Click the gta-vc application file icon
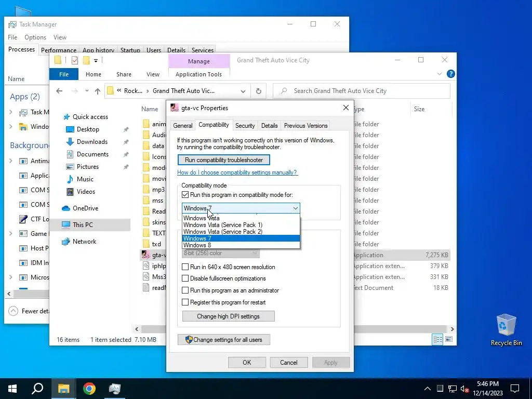Screen dimensions: 532x399 coord(146,255)
